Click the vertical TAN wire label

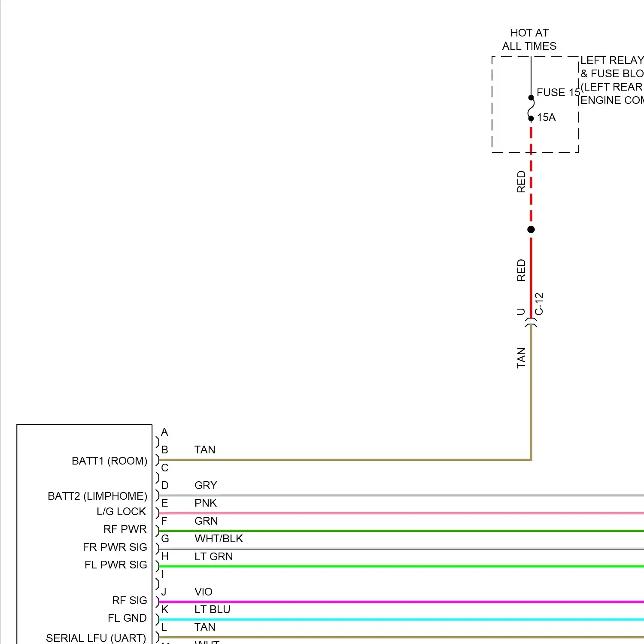(521, 358)
